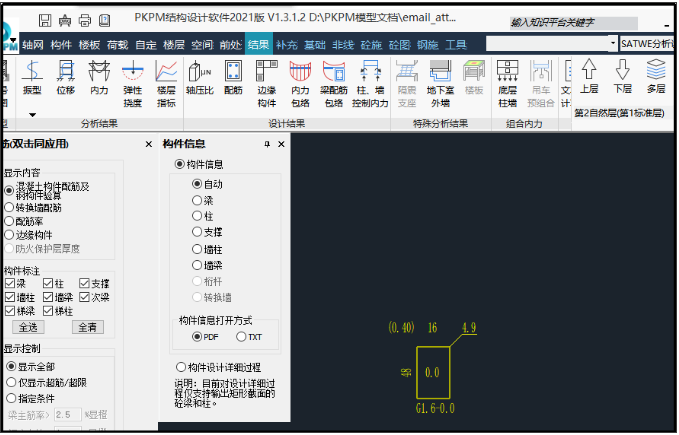Click the knowledge platform search field

point(573,23)
